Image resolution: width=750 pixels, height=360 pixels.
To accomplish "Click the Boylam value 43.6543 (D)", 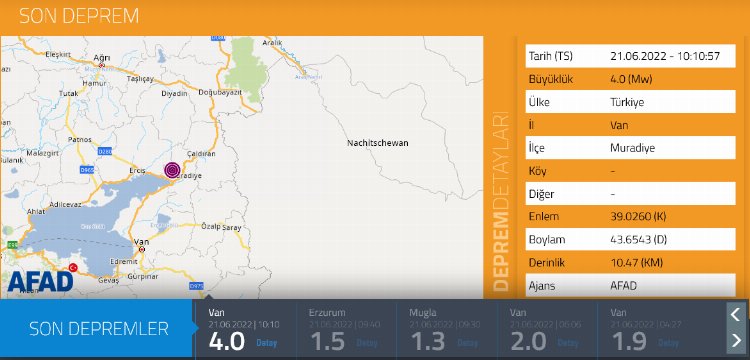I will pyautogui.click(x=639, y=240).
